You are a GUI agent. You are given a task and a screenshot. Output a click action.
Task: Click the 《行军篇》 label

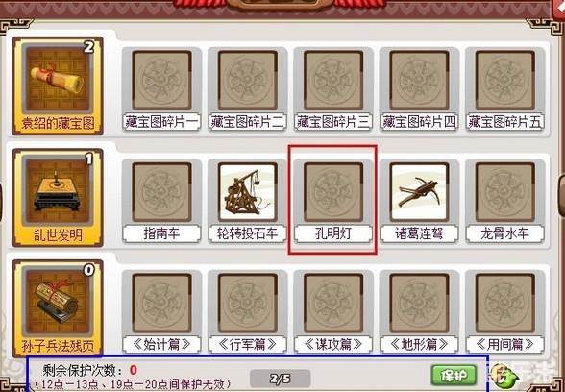[x=247, y=345]
